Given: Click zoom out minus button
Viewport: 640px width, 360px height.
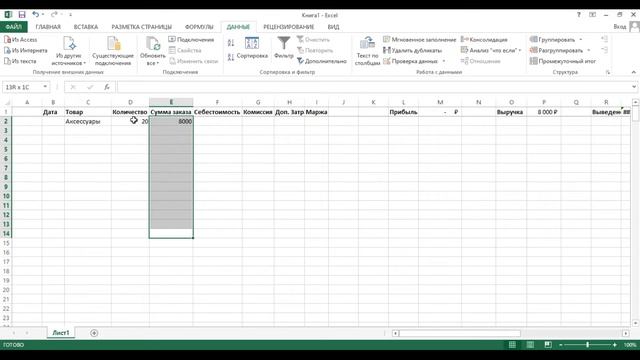Looking at the screenshot, I should coord(560,345).
